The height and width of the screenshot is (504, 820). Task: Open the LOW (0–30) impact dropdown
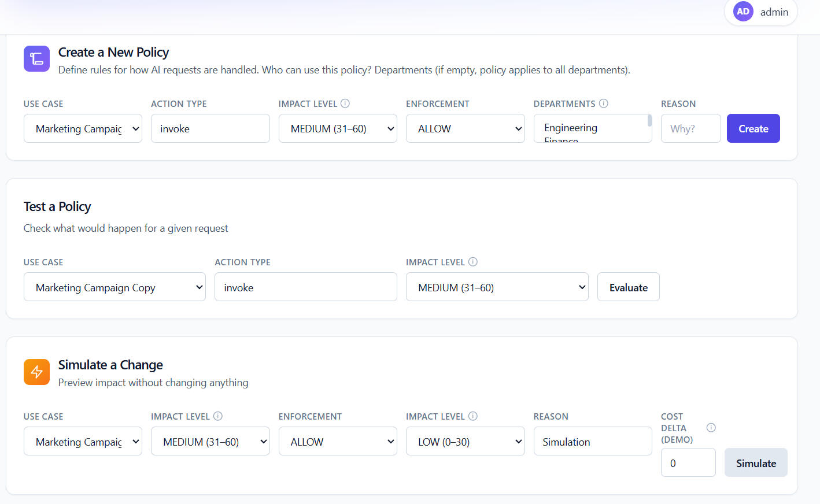click(x=465, y=442)
